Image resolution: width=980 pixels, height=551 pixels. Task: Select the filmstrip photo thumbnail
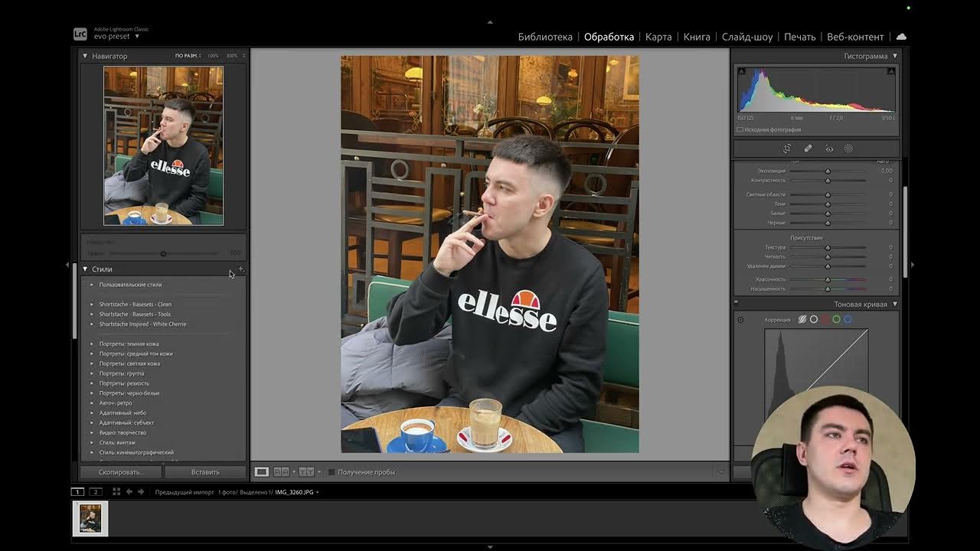[90, 518]
